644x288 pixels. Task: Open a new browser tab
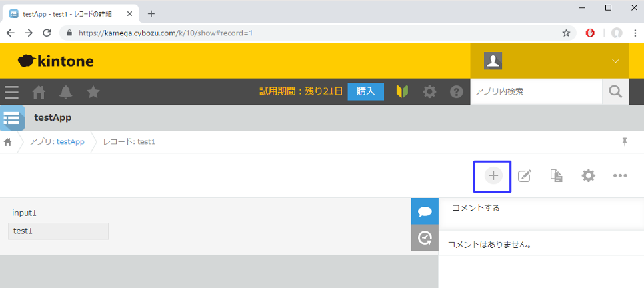click(151, 13)
